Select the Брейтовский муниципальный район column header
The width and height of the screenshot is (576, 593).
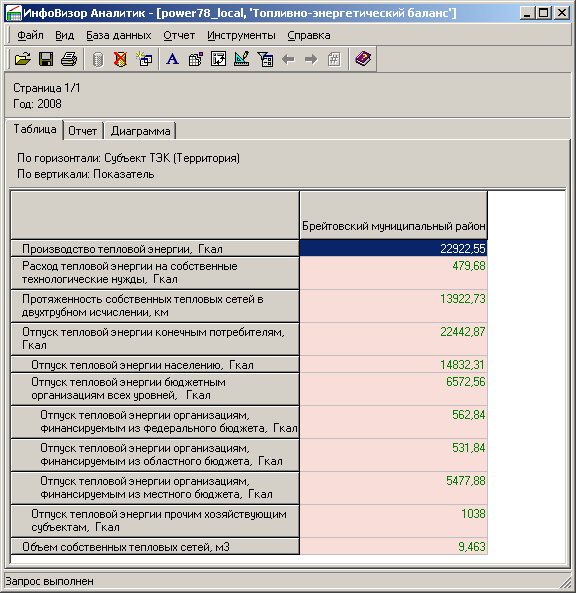pos(393,215)
